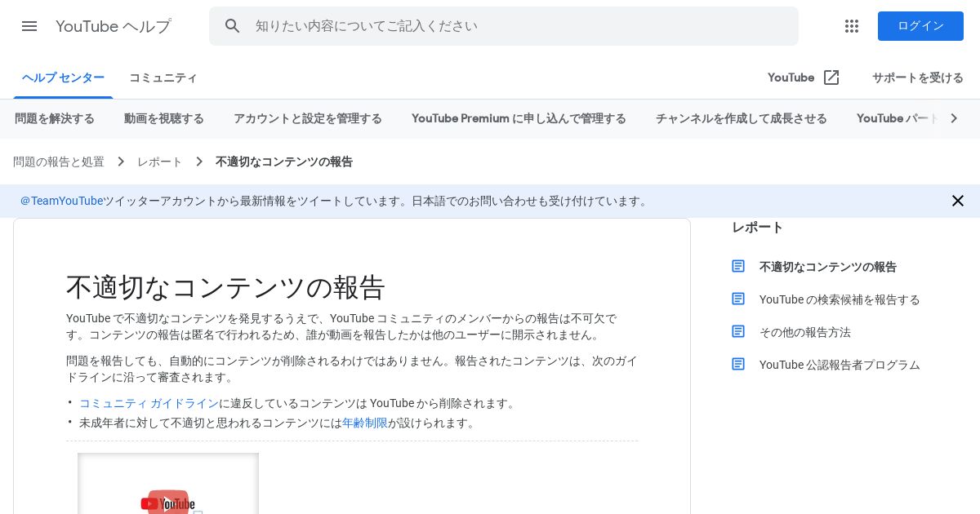Click the search magnifier icon

point(233,26)
